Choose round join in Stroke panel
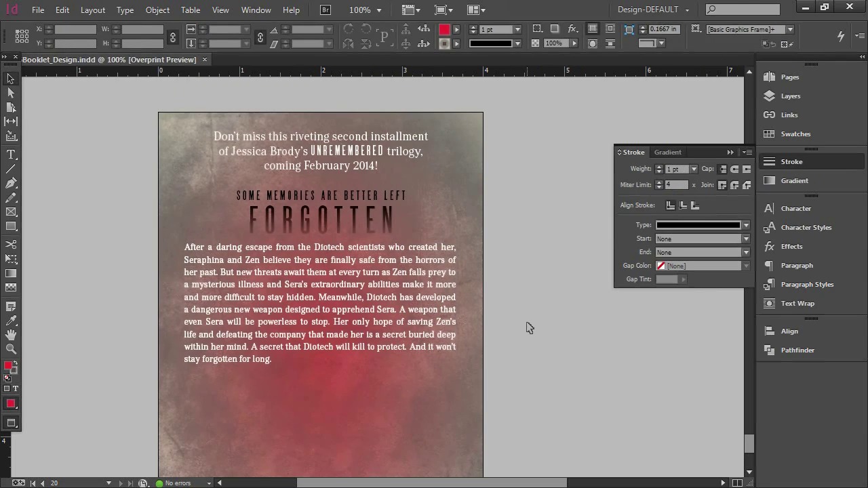The height and width of the screenshot is (488, 868). pos(734,185)
